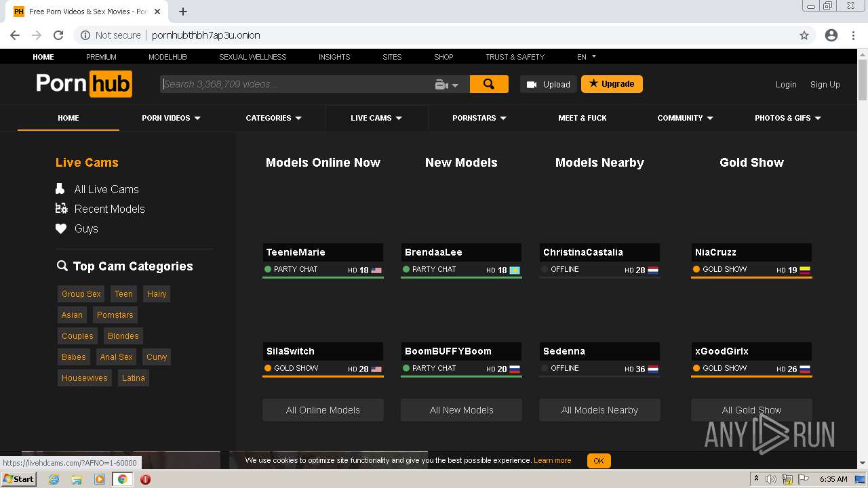Open the volume control in system tray
868x488 pixels.
(771, 479)
